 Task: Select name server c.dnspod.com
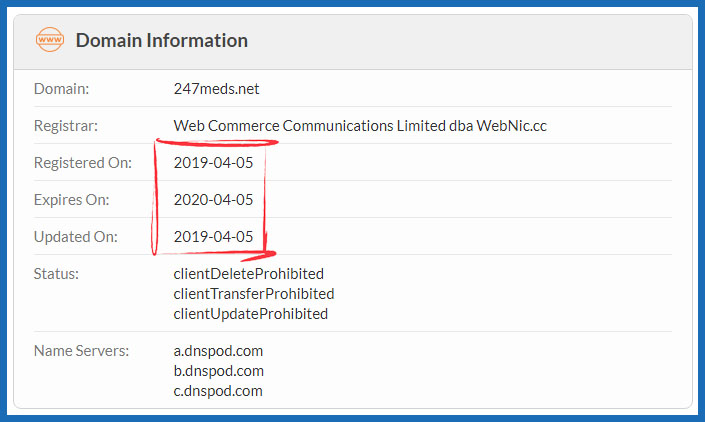[218, 391]
